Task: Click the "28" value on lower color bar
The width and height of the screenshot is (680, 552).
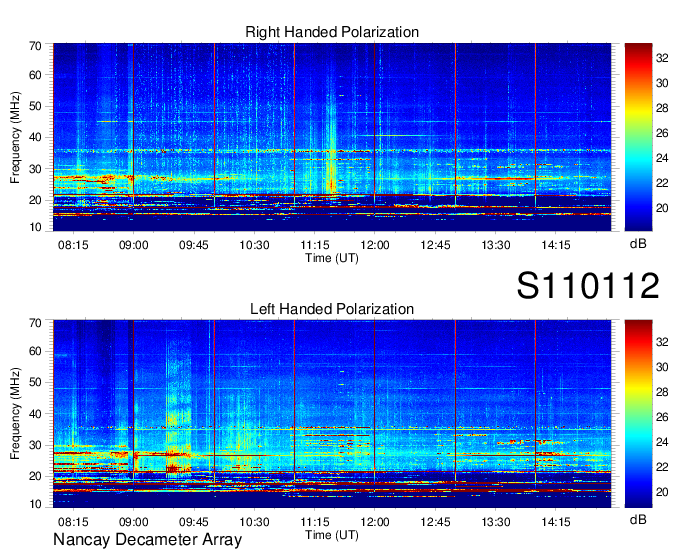Action: pyautogui.click(x=662, y=392)
